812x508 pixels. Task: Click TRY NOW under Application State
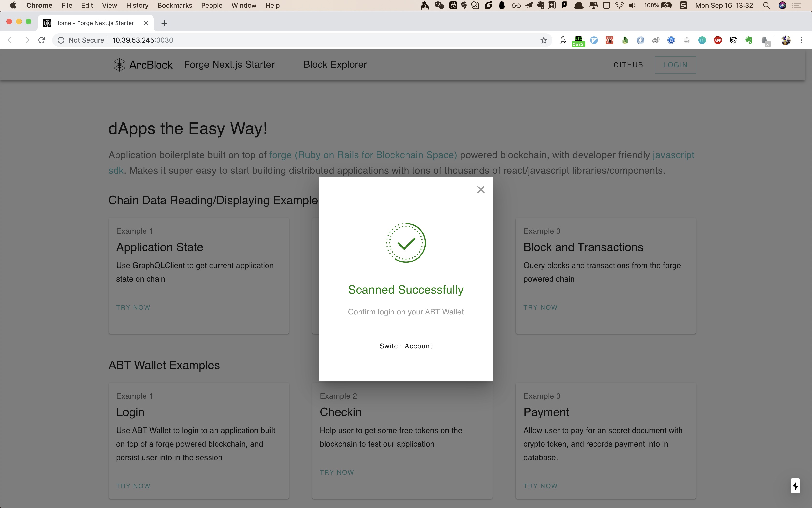pyautogui.click(x=133, y=307)
